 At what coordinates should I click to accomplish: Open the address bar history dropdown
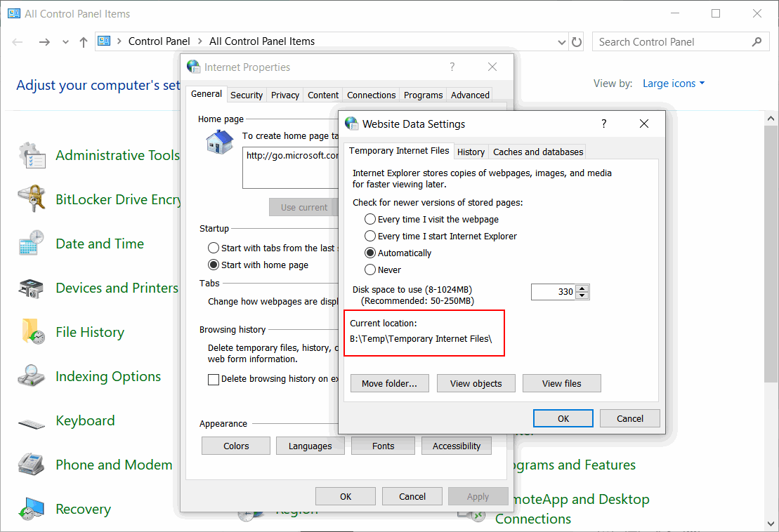561,42
